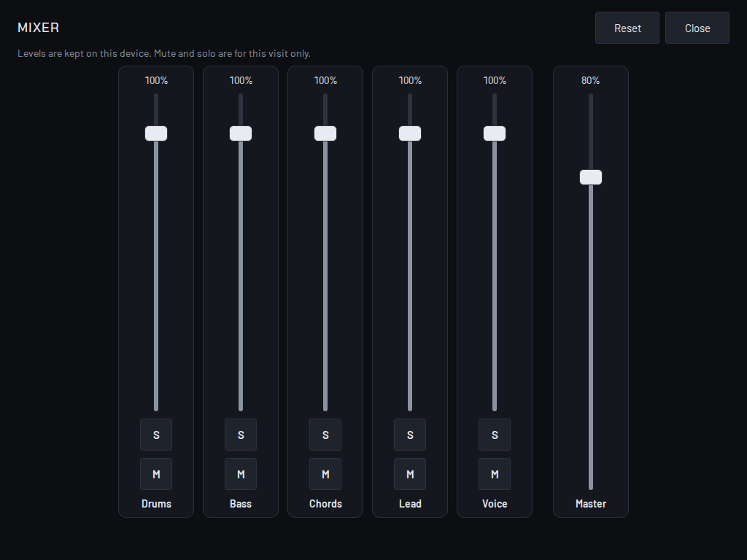
Task: Solo the Voice channel
Action: 495,435
